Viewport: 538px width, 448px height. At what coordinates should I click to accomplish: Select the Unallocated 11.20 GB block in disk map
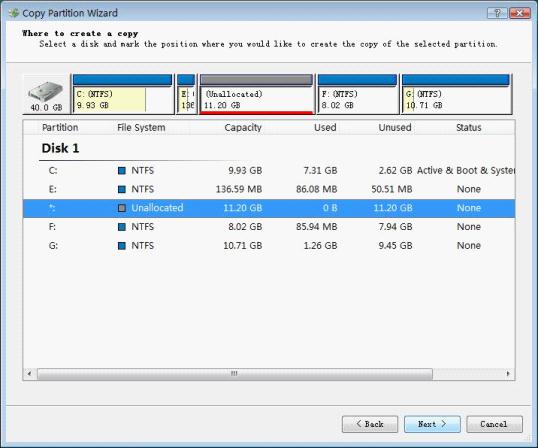pos(256,94)
